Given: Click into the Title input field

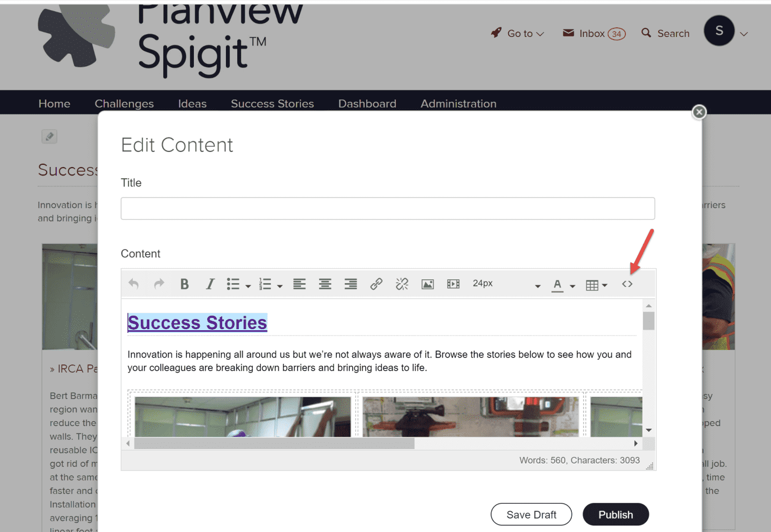Looking at the screenshot, I should point(388,208).
